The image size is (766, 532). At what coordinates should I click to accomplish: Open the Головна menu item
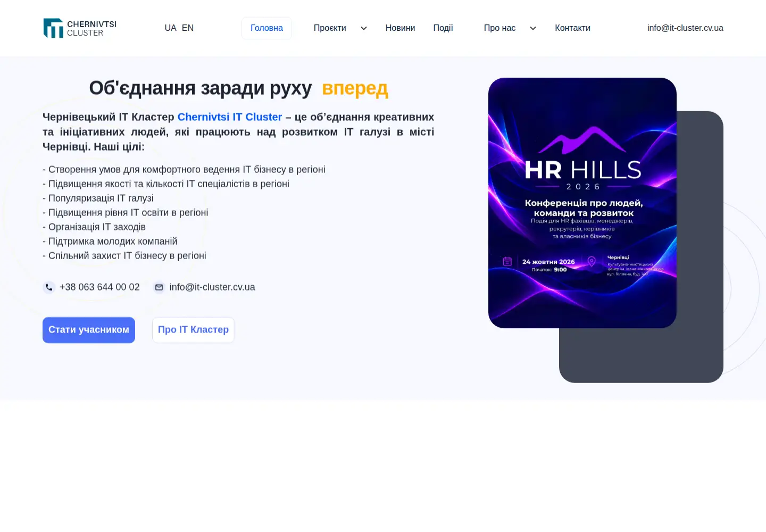click(x=267, y=28)
